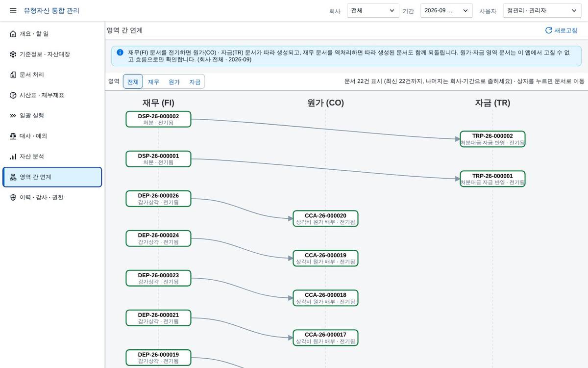Image resolution: width=588 pixels, height=368 pixels.
Task: Select the 원가 area filter
Action: (x=174, y=82)
